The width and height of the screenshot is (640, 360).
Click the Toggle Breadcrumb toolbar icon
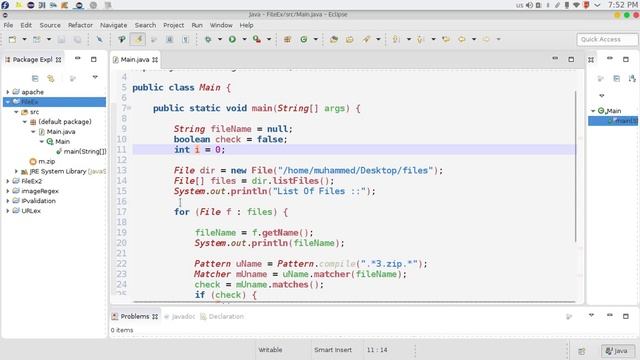[x=122, y=39]
